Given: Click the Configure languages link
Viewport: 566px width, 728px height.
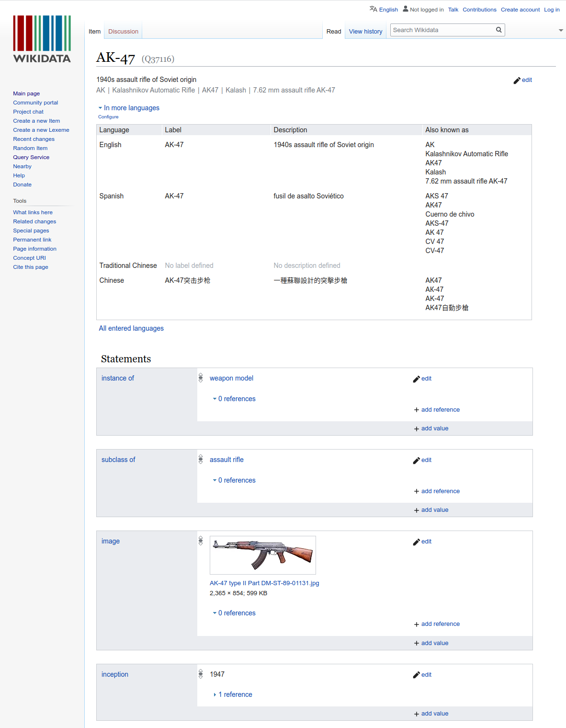Looking at the screenshot, I should tap(108, 117).
